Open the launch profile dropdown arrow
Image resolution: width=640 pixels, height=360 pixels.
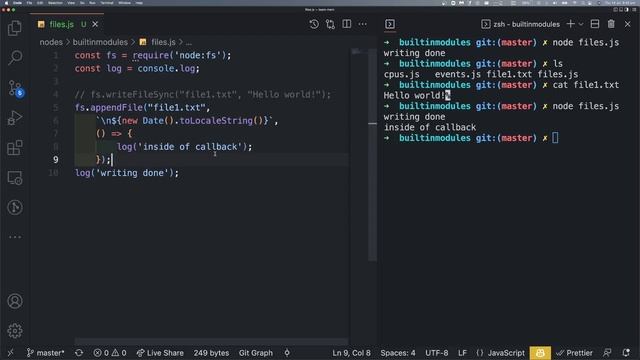point(581,24)
